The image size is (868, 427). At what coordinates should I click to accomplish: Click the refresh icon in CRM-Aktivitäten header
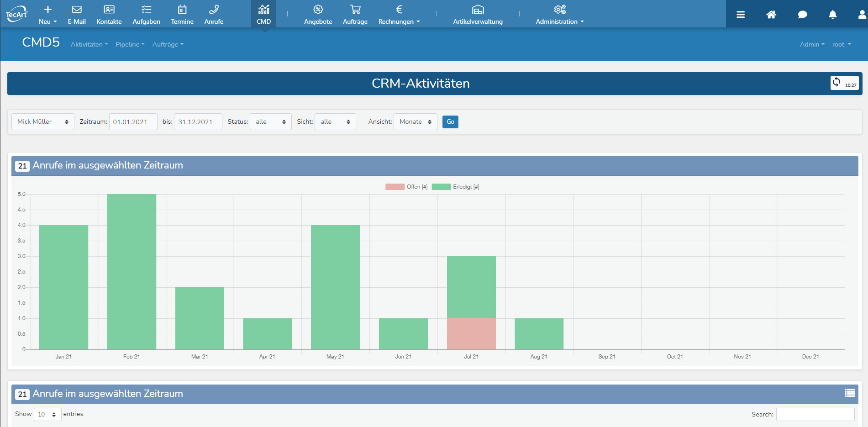[836, 82]
